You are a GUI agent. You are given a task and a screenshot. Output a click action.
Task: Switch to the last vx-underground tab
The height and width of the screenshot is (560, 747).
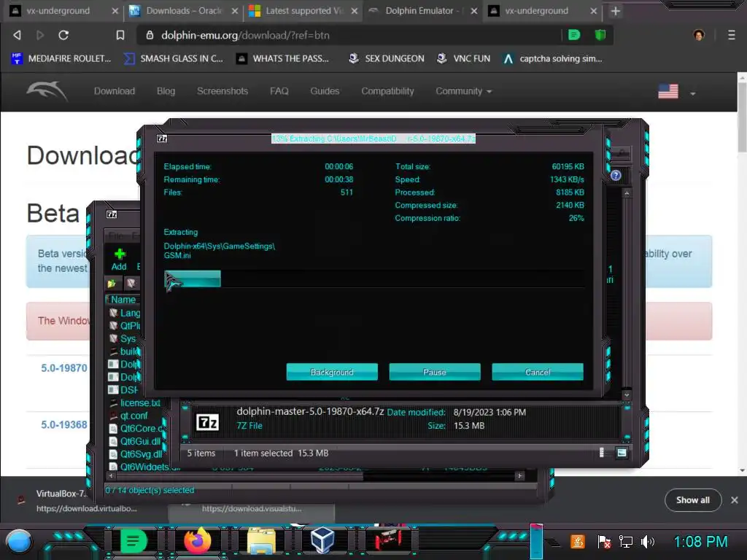(543, 10)
